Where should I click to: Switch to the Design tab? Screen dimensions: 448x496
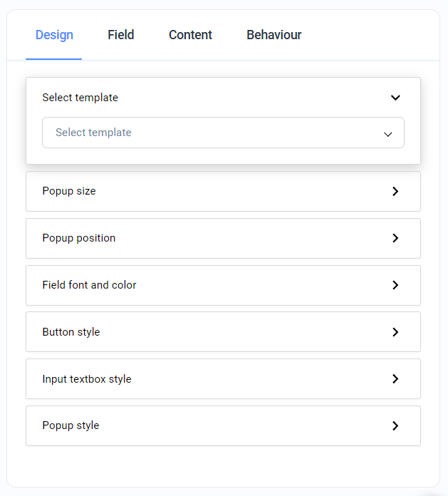(x=54, y=35)
